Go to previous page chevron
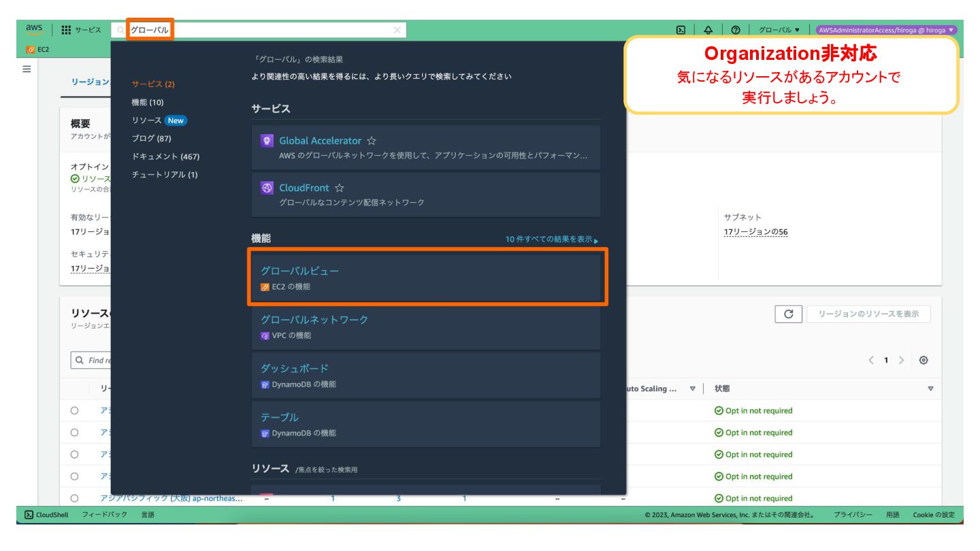 pos(871,361)
